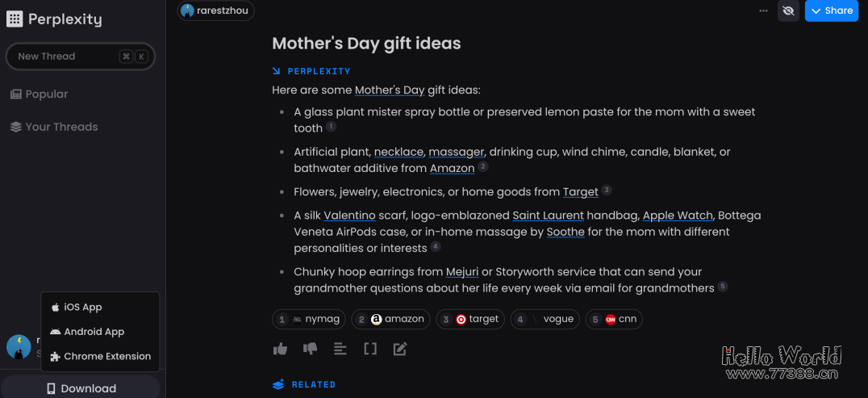Toggle thread visibility eye-slash button
Viewport: 868px width, 398px height.
tap(789, 10)
